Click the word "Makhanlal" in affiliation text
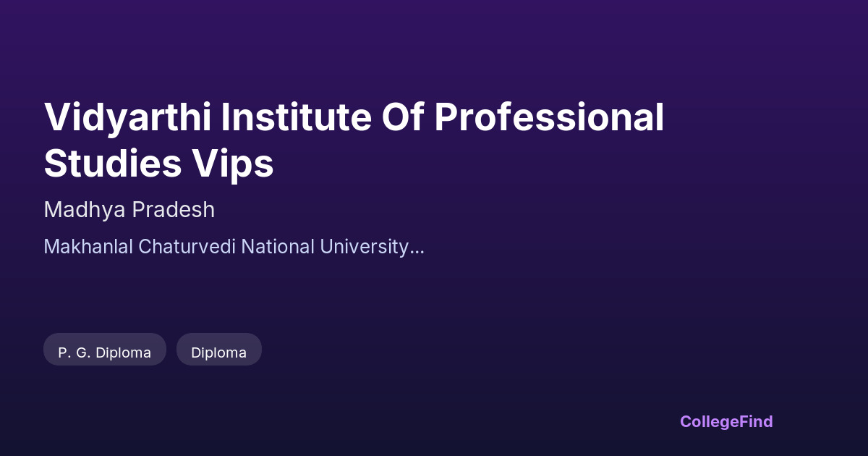868x456 pixels. click(x=88, y=247)
